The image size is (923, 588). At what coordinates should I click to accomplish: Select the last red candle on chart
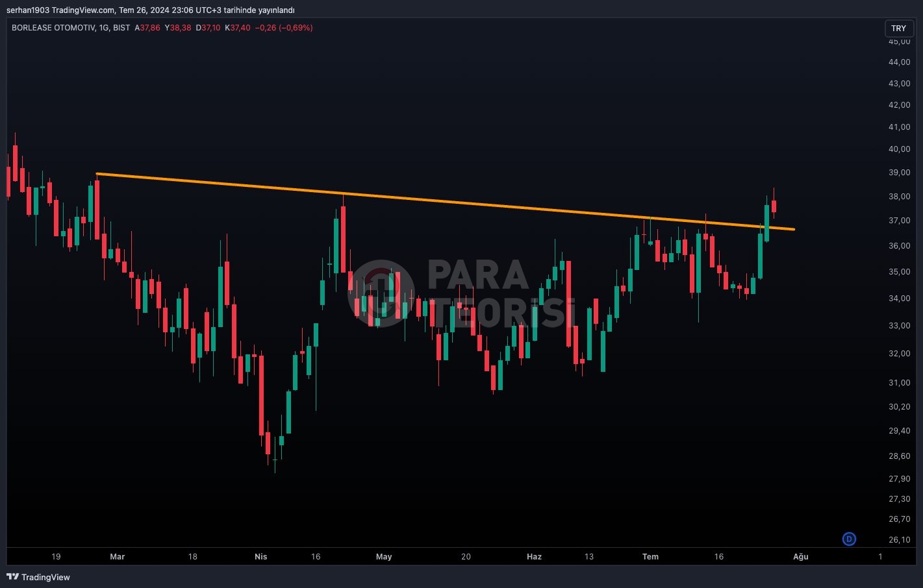click(x=774, y=206)
